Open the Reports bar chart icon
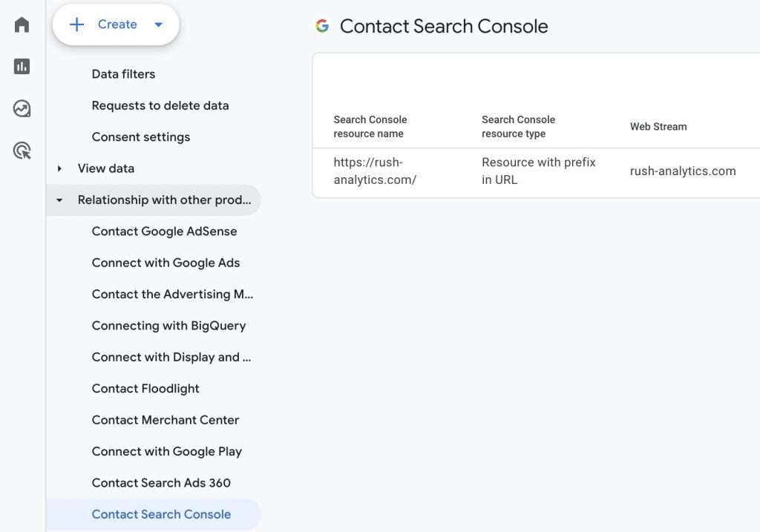Viewport: 760px width, 532px height. pos(22,66)
